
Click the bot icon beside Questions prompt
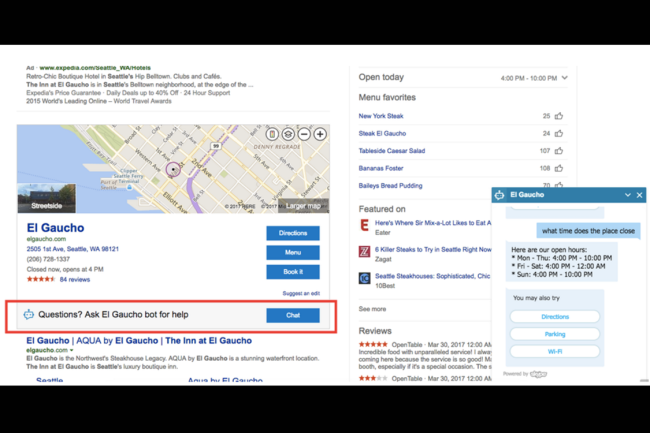click(29, 315)
